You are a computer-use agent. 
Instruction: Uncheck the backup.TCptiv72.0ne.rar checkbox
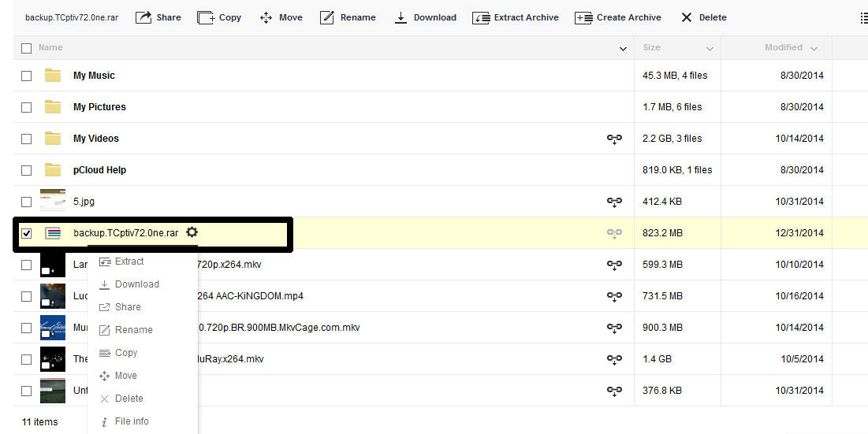pyautogui.click(x=27, y=233)
